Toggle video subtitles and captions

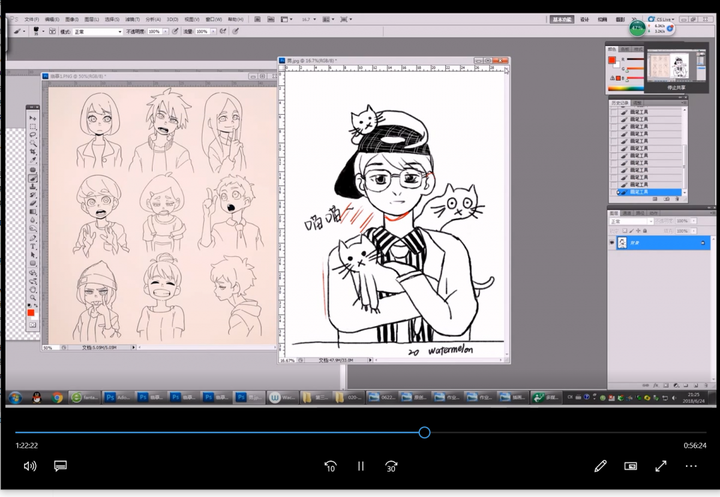point(60,466)
